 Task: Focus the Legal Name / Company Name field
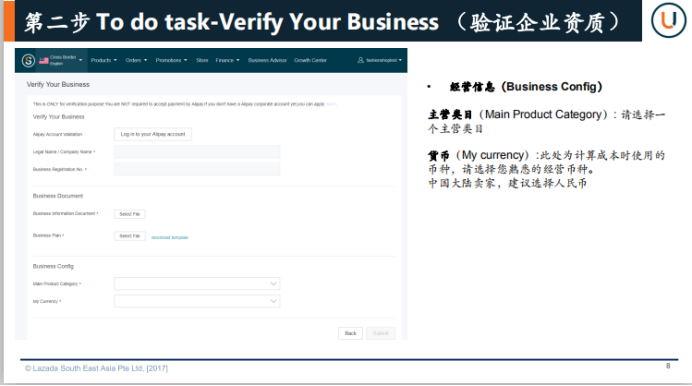(197, 152)
